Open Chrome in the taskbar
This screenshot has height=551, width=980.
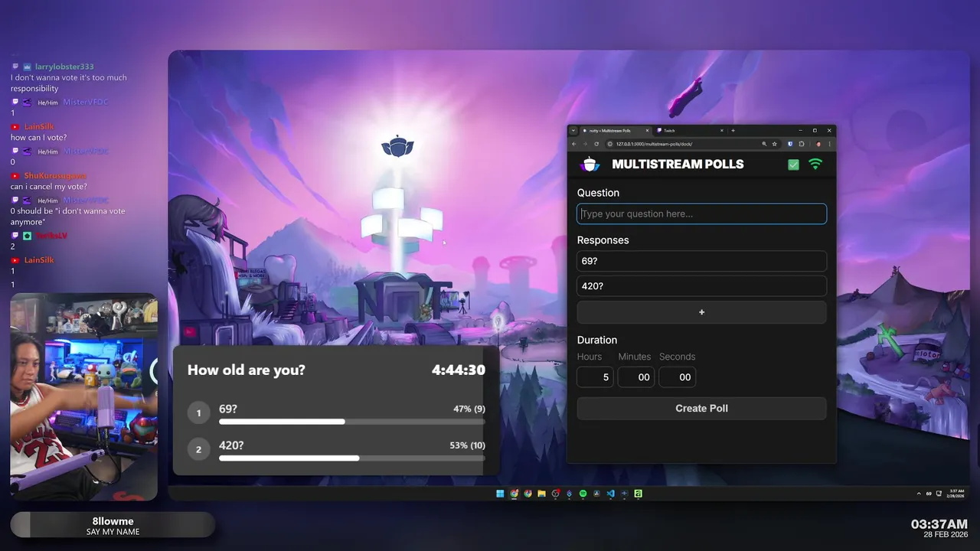pyautogui.click(x=514, y=494)
